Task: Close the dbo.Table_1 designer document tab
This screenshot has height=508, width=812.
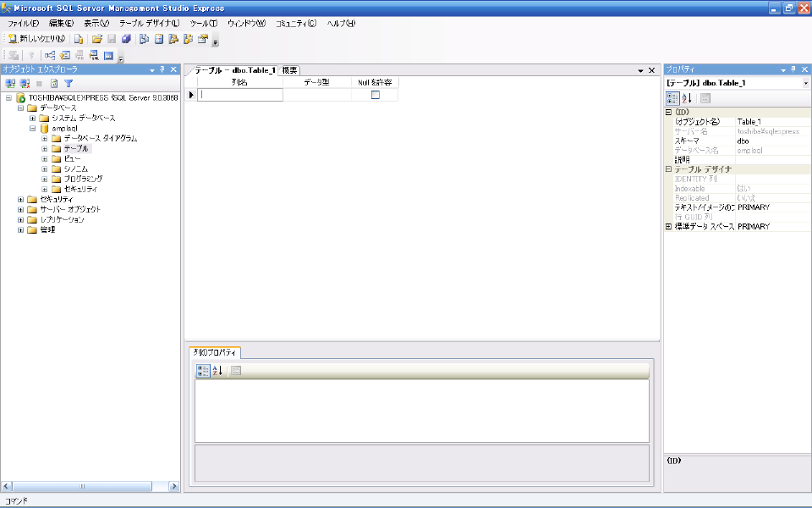Action: click(652, 70)
